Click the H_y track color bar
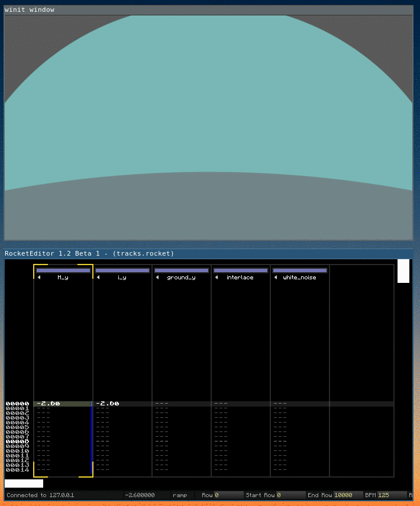 (x=63, y=270)
